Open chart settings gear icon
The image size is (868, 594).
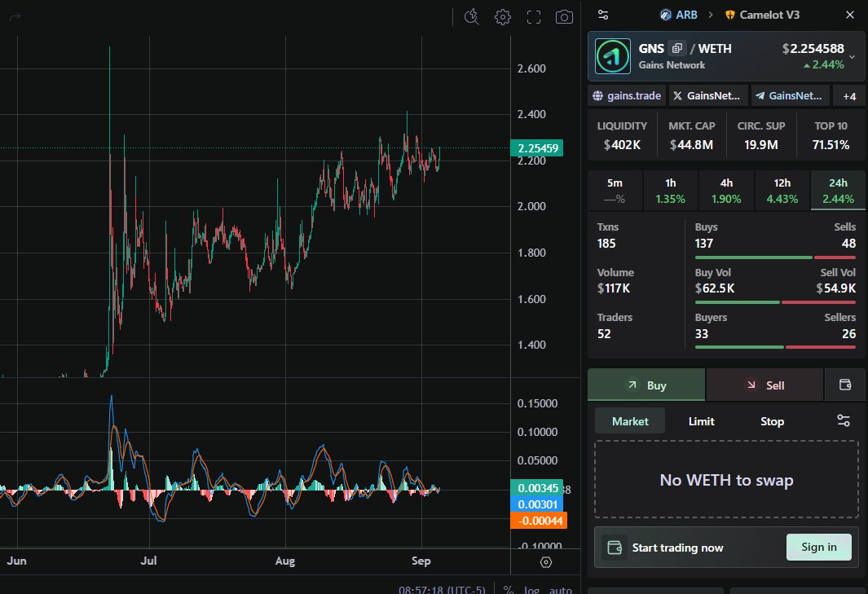pos(503,17)
